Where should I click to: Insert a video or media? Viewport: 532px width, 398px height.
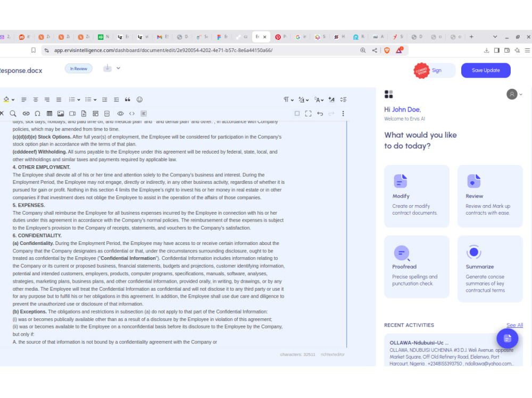click(x=72, y=114)
